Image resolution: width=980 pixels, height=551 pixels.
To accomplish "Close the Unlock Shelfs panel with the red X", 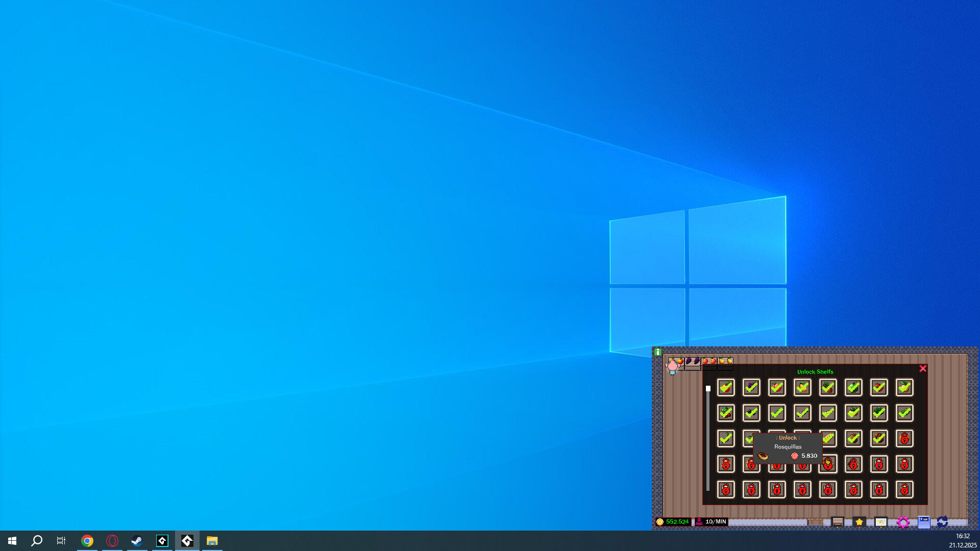I will coord(923,368).
